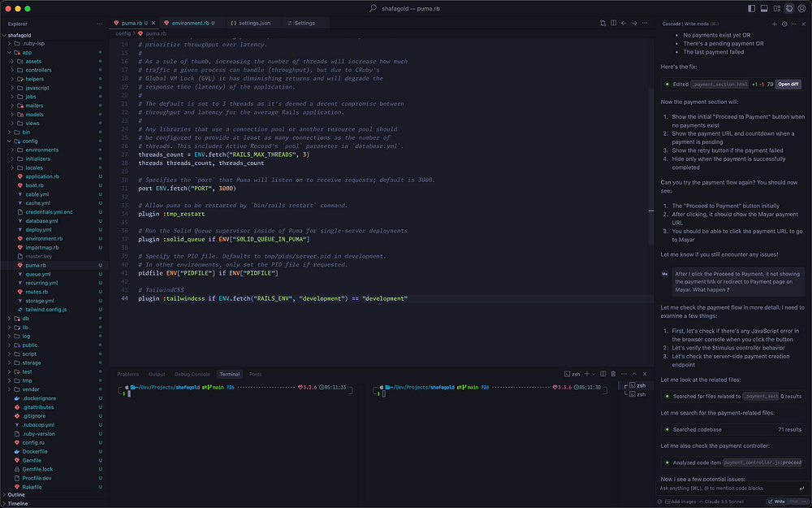812x508 pixels.
Task: Open Explorer more actions ellipsis
Action: pos(99,24)
